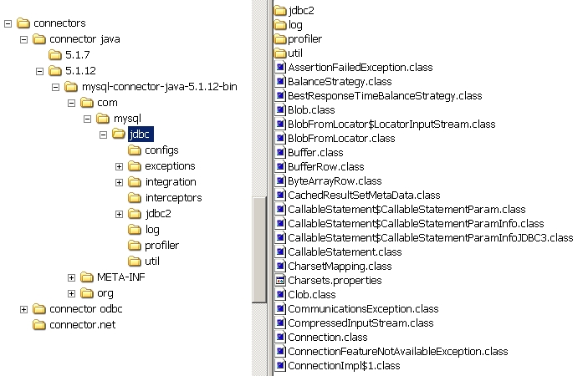Click the ConnectionImpl$1.class file icon
The height and width of the screenshot is (376, 588).
[x=280, y=366]
